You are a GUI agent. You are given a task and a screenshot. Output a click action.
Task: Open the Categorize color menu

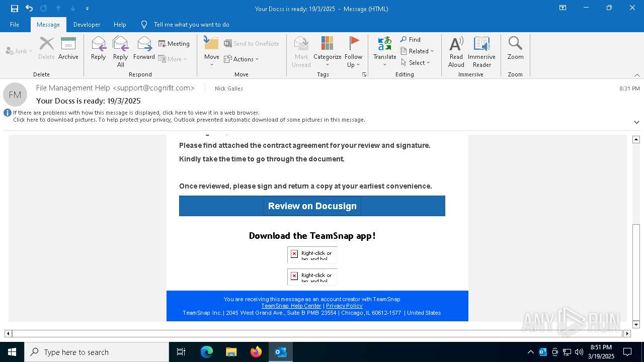click(x=328, y=52)
